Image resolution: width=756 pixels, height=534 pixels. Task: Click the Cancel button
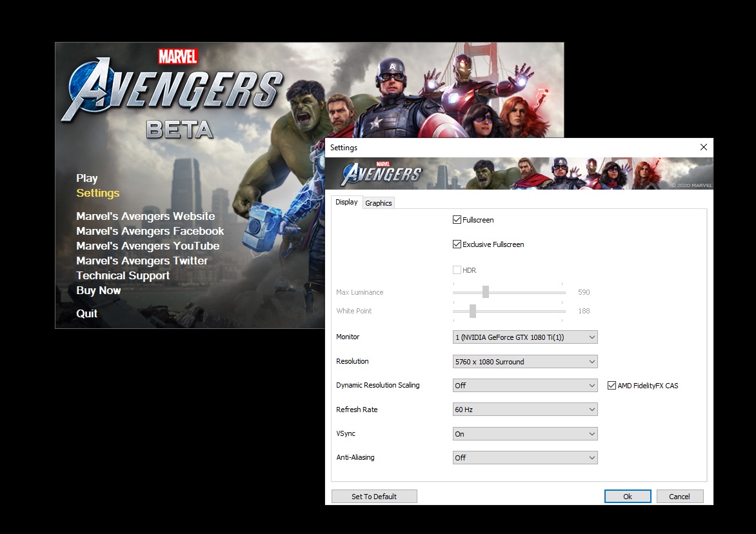(680, 497)
